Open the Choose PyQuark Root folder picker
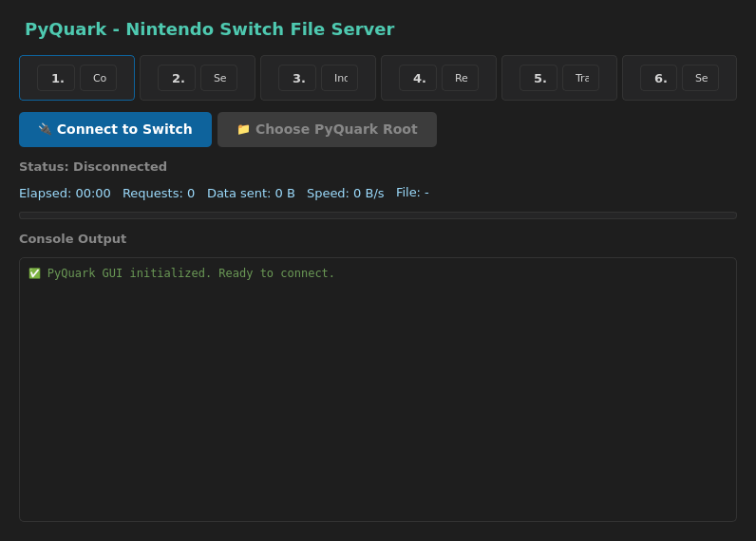 point(327,130)
